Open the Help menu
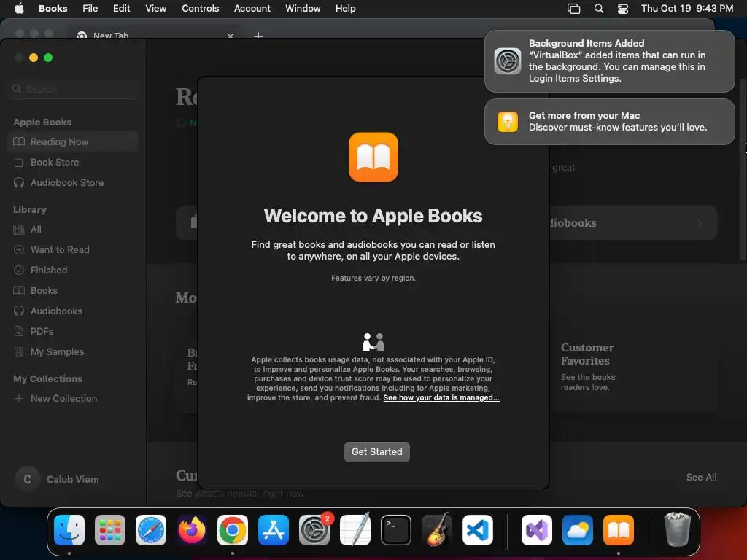Viewport: 747px width, 560px height. 345,9
